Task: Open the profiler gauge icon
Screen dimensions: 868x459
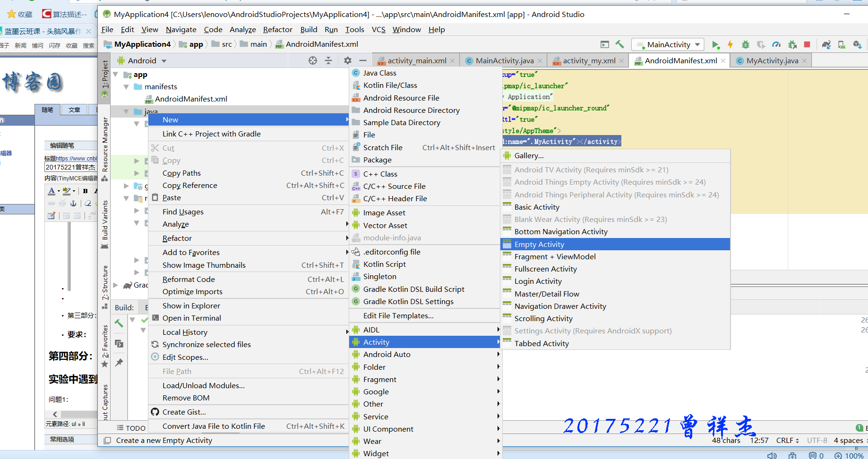Action: [x=776, y=44]
